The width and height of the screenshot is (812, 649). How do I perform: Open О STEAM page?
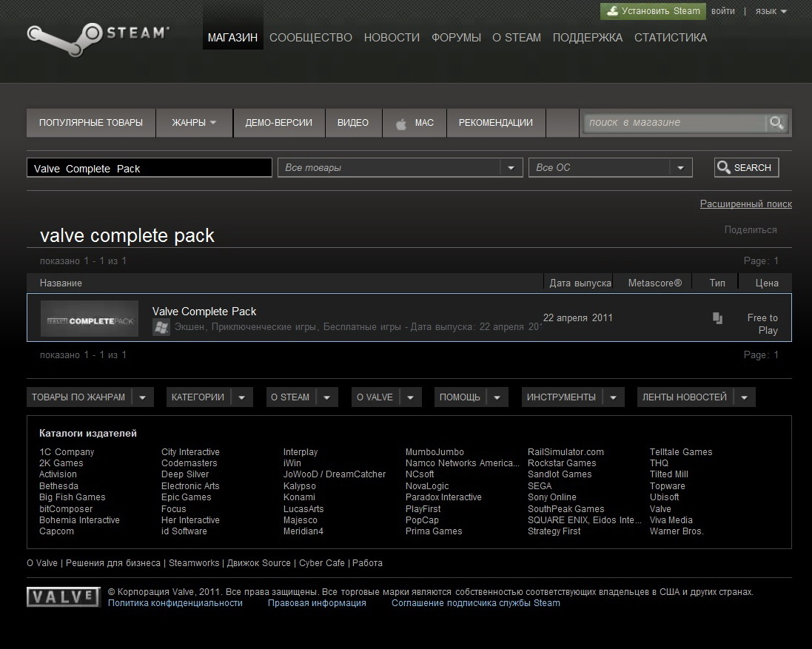point(517,37)
